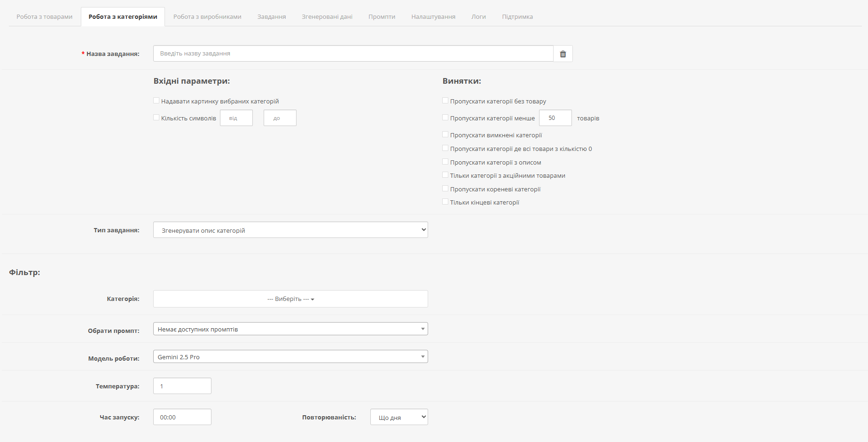The height and width of the screenshot is (442, 868).
Task: Focus the 'Температура' input field
Action: [182, 386]
